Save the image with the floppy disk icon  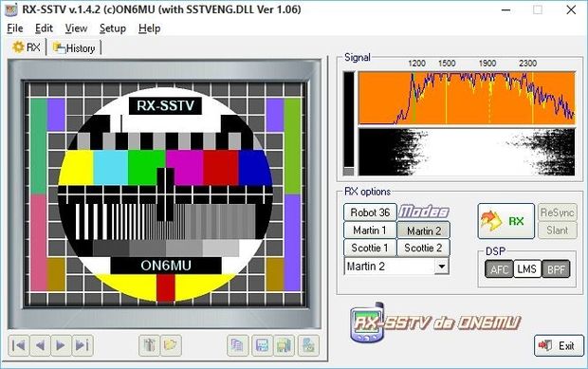(x=262, y=345)
